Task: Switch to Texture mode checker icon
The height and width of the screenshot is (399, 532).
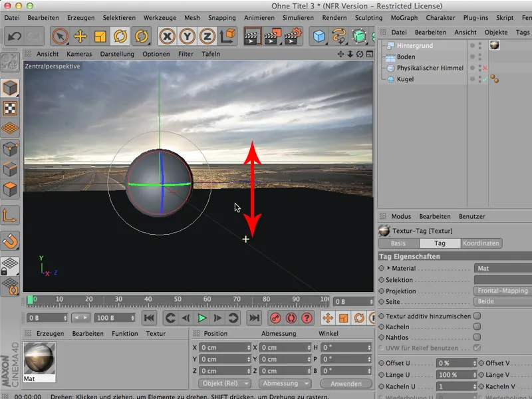Action: (x=10, y=108)
